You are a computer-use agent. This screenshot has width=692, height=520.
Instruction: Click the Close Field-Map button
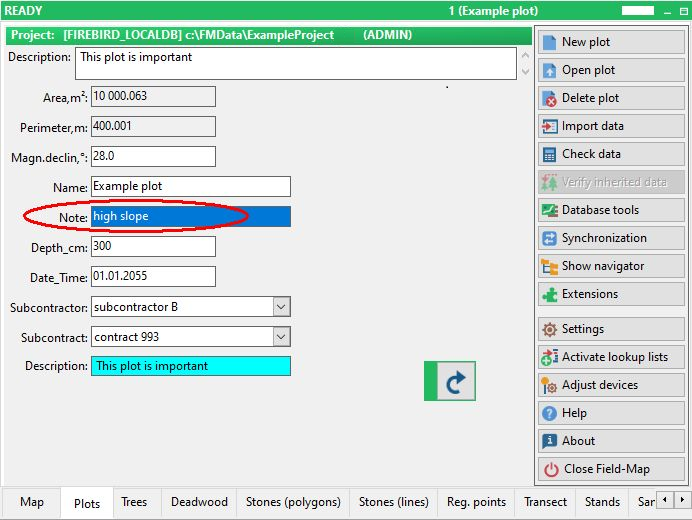[x=610, y=469]
